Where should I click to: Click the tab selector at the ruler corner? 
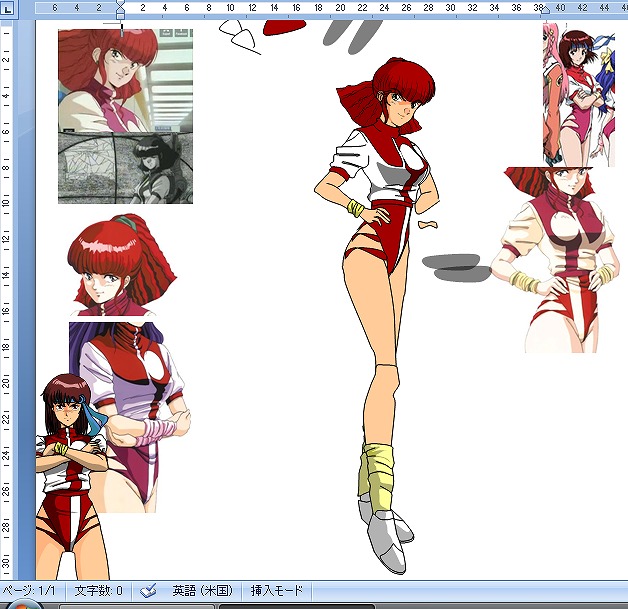pyautogui.click(x=8, y=8)
